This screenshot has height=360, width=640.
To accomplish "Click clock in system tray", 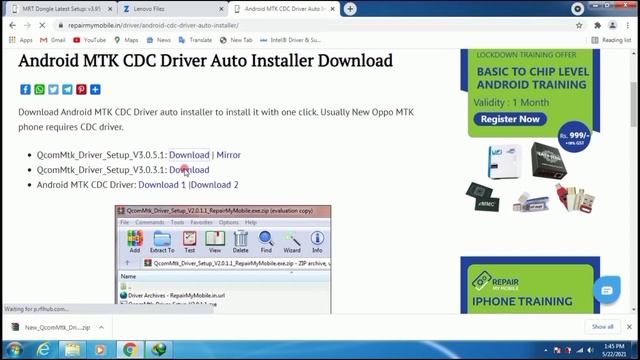I will (x=614, y=350).
